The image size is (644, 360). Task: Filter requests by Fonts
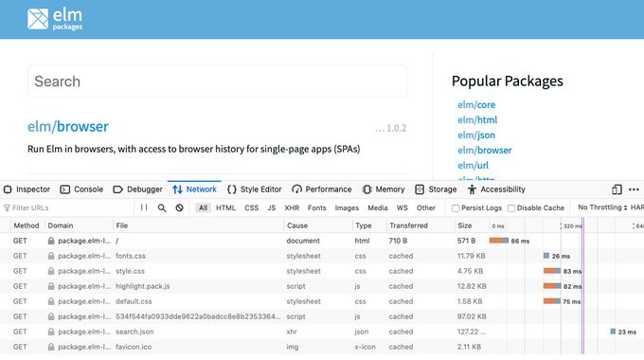[x=316, y=207]
